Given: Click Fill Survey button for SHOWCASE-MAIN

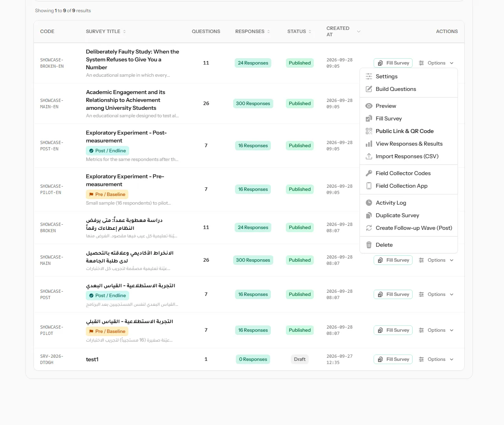Looking at the screenshot, I should (x=393, y=260).
